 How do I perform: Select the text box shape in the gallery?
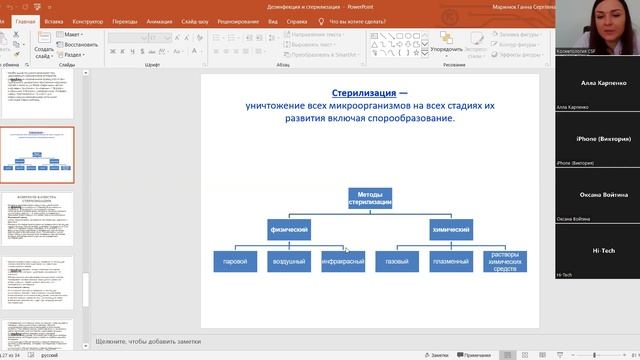374,36
